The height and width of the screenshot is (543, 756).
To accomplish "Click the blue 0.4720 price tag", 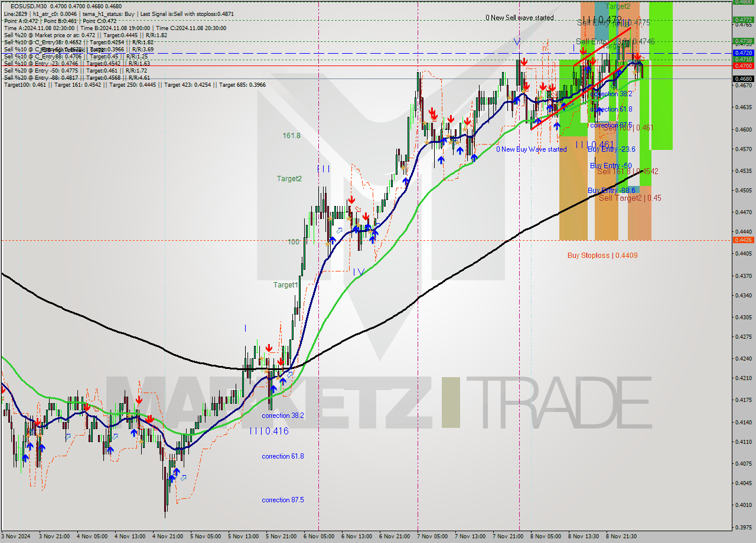I will [743, 53].
